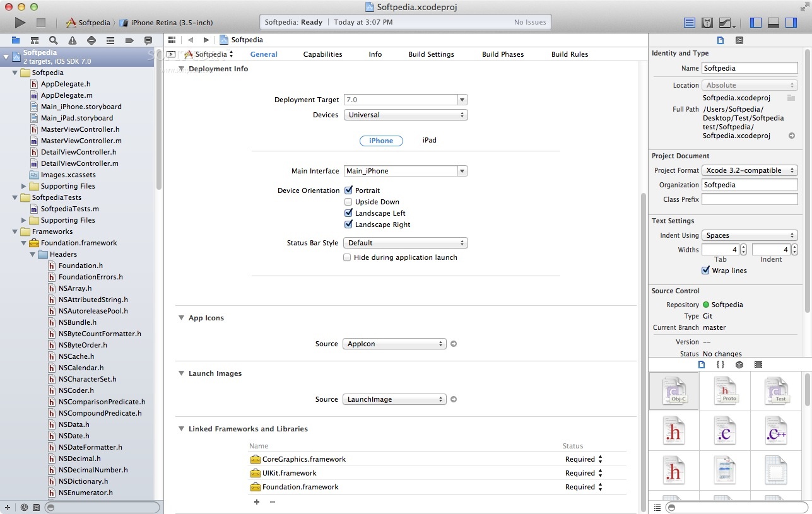Open the File Template library
Screen dimensions: 812x514
[702, 365]
